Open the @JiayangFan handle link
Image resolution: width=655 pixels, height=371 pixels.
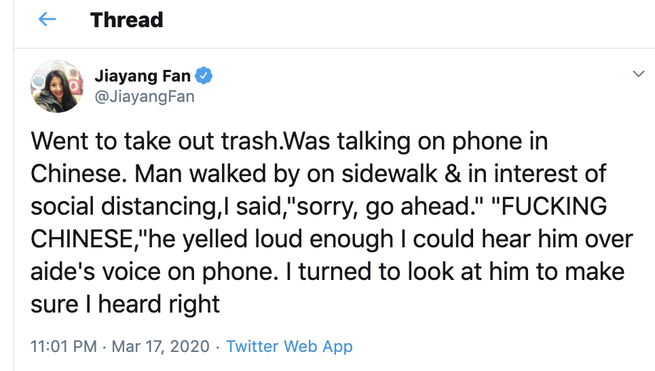point(145,97)
